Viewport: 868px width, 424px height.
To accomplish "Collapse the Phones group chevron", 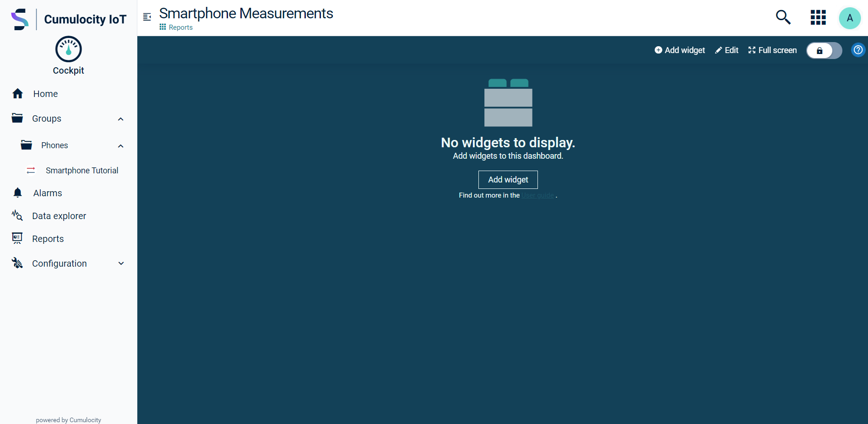I will pos(121,146).
